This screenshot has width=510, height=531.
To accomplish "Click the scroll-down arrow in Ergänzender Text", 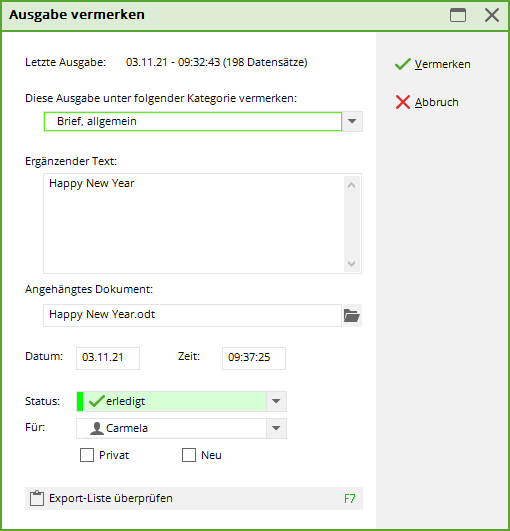I will [x=352, y=264].
